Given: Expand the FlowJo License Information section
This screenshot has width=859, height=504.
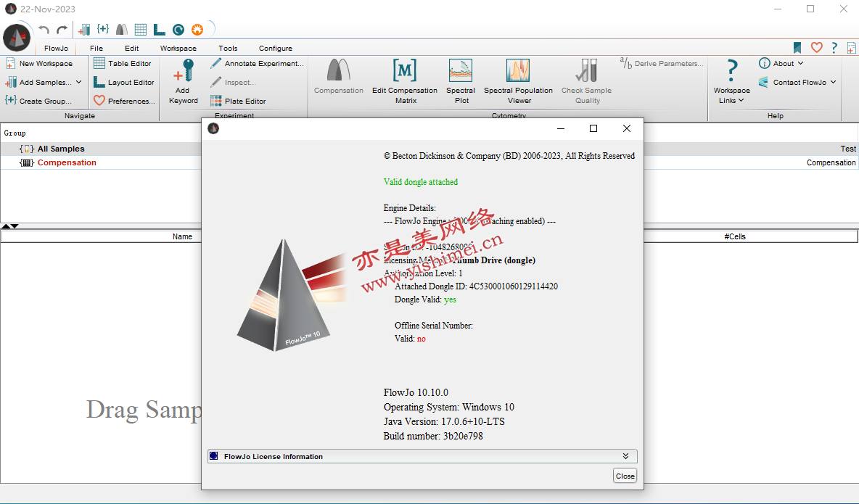Looking at the screenshot, I should pos(422,456).
